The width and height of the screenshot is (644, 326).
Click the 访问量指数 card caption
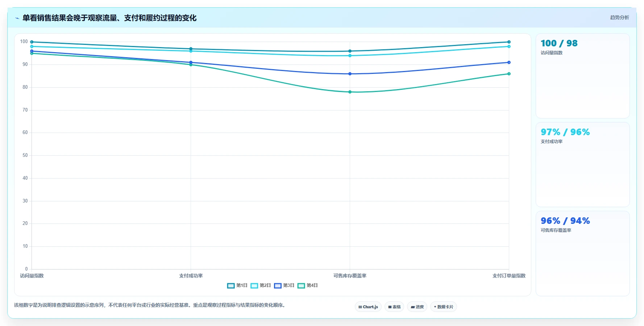(x=552, y=53)
